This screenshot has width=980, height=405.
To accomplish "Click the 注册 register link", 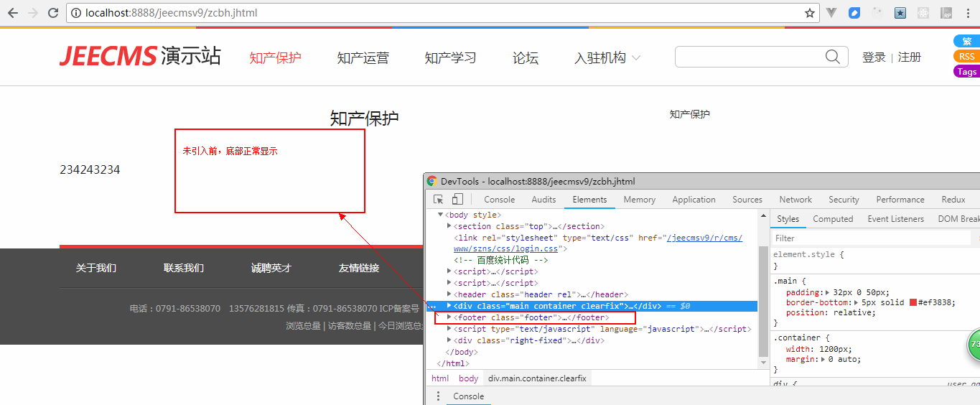I will pyautogui.click(x=909, y=57).
